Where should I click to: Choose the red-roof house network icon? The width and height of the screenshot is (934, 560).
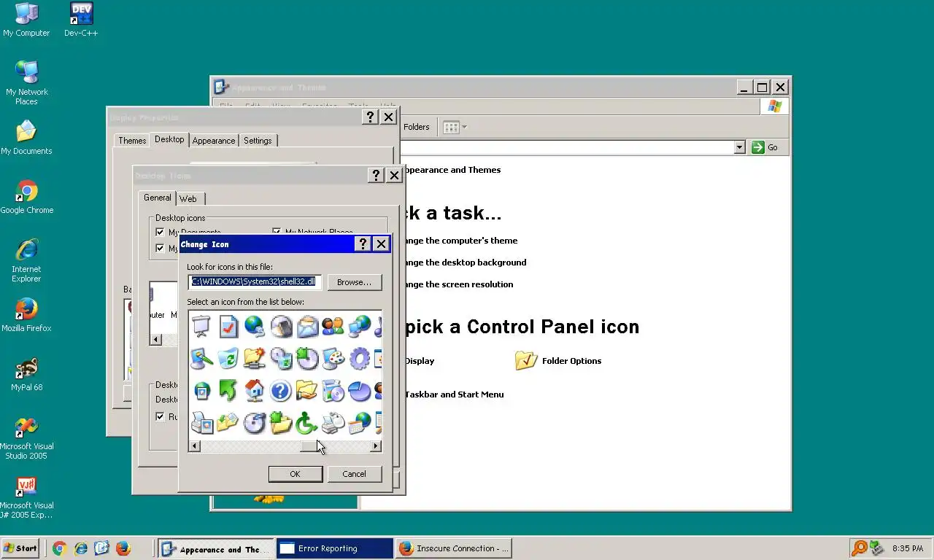pyautogui.click(x=255, y=390)
